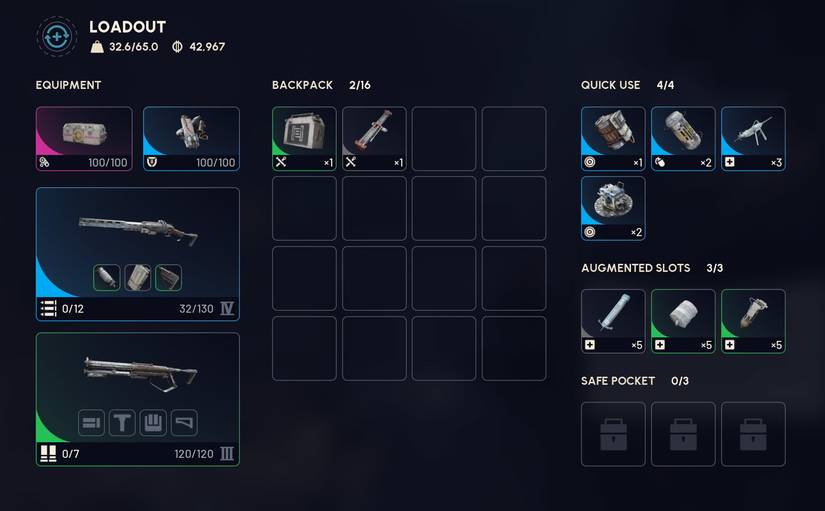
Task: Click the third empty backpack slot
Action: (x=444, y=139)
